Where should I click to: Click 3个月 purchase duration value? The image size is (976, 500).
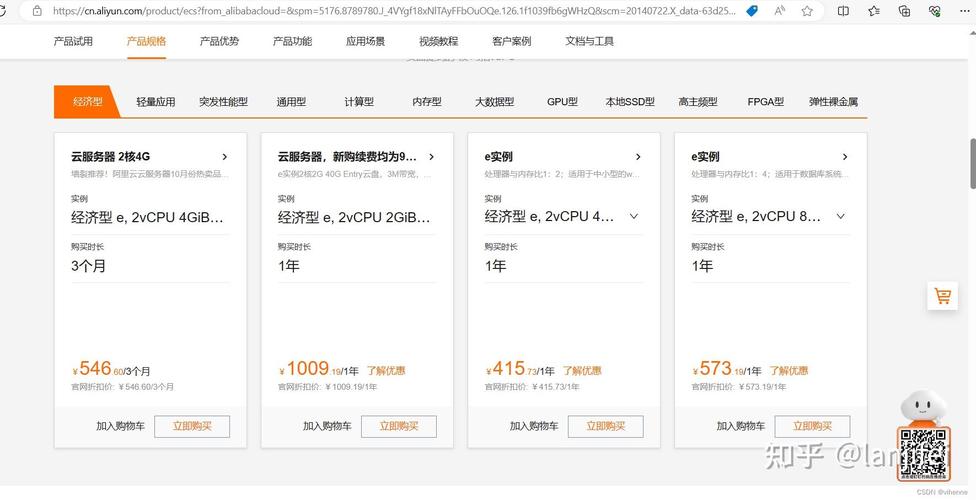(88, 266)
